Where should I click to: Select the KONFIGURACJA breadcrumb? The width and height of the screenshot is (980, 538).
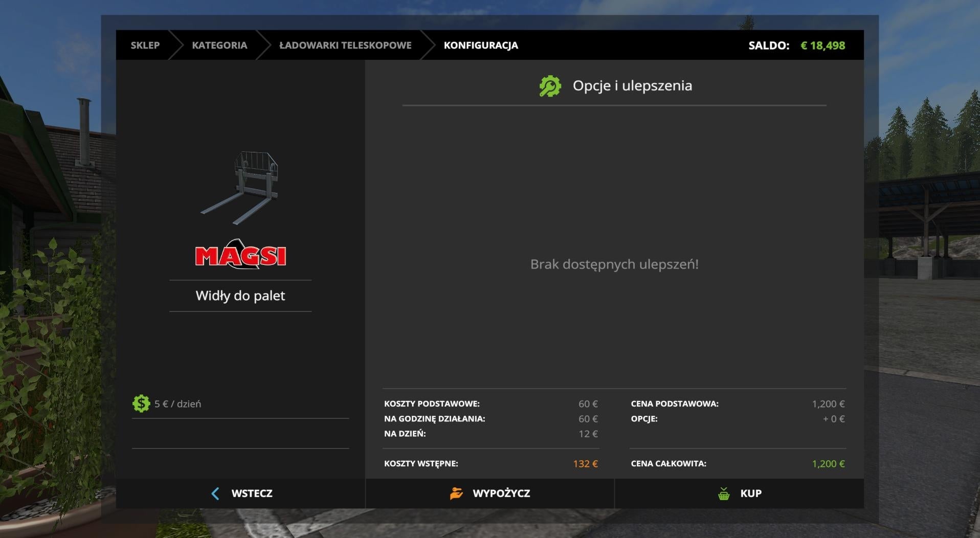click(481, 45)
